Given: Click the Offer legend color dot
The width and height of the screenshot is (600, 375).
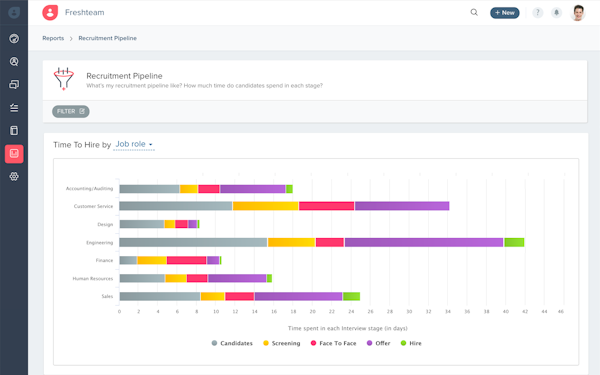Looking at the screenshot, I should tap(369, 343).
